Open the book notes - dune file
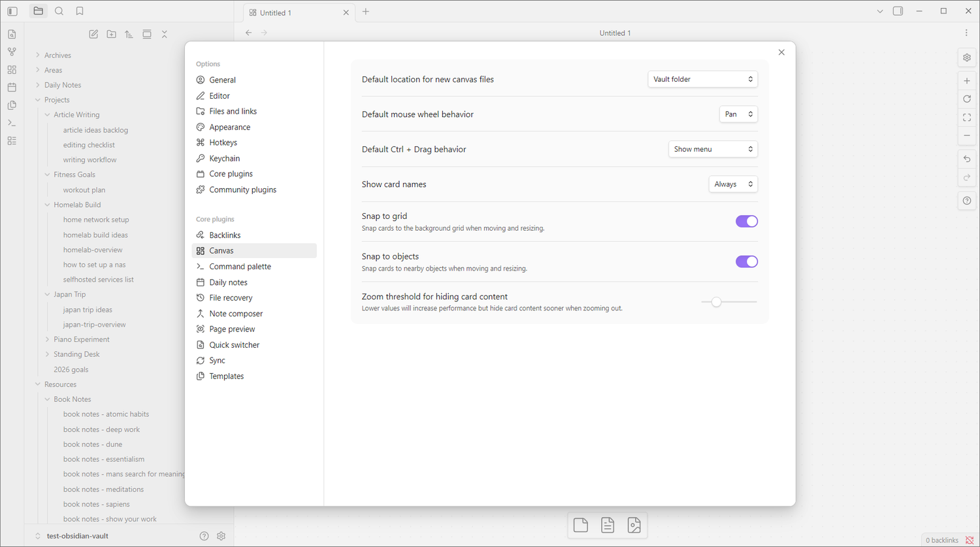Image resolution: width=980 pixels, height=547 pixels. pyautogui.click(x=93, y=444)
